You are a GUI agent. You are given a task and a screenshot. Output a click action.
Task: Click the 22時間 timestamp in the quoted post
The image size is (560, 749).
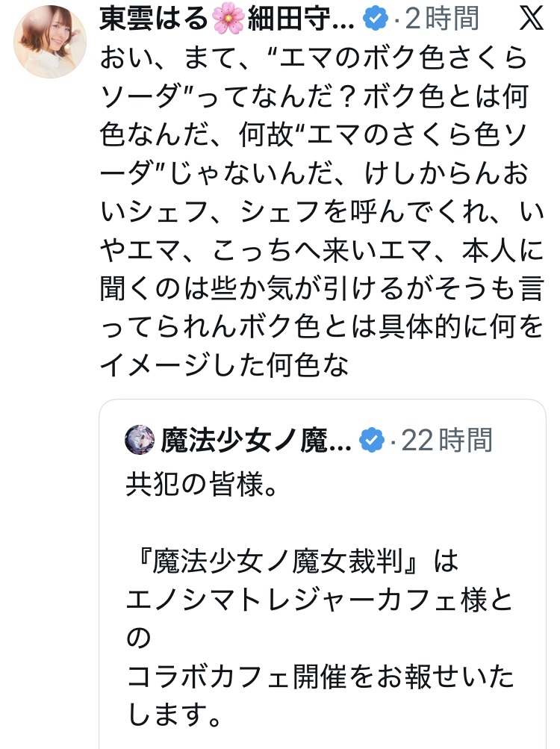pyautogui.click(x=447, y=441)
